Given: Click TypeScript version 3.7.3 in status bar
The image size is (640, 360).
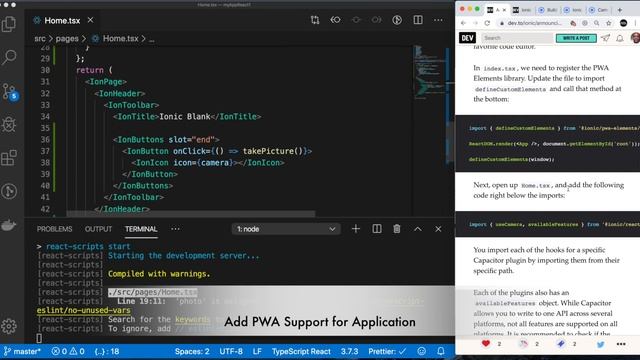Looking at the screenshot, I should coord(349,351).
